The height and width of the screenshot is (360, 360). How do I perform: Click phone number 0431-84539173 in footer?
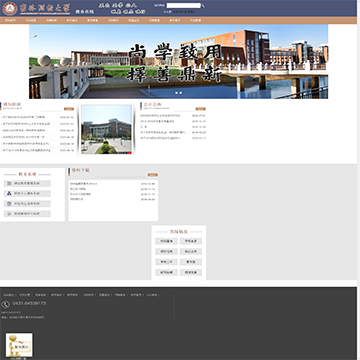[29, 303]
